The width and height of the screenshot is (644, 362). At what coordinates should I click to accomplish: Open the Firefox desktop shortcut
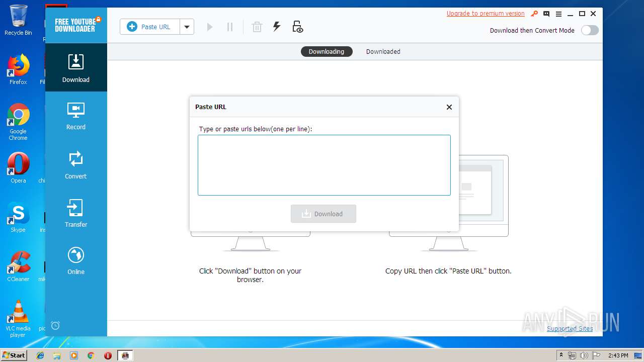point(18,69)
